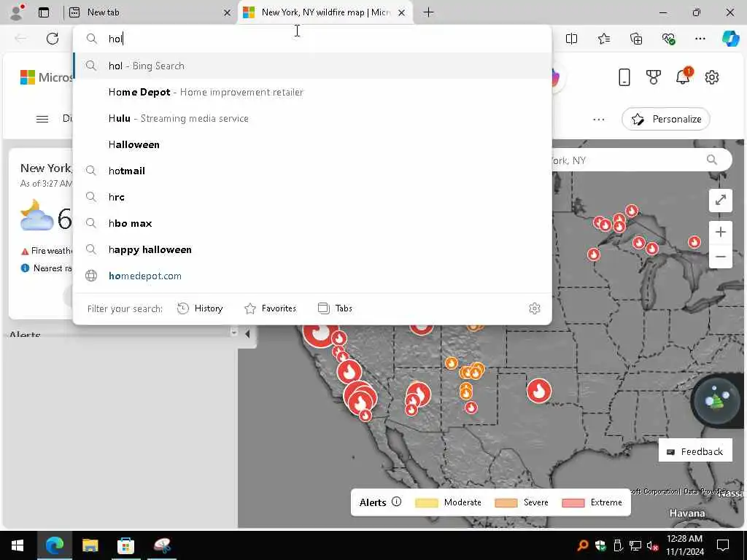Open the Snipping Tool taskbar icon
Screen dimensions: 747x560
[x=162, y=545]
